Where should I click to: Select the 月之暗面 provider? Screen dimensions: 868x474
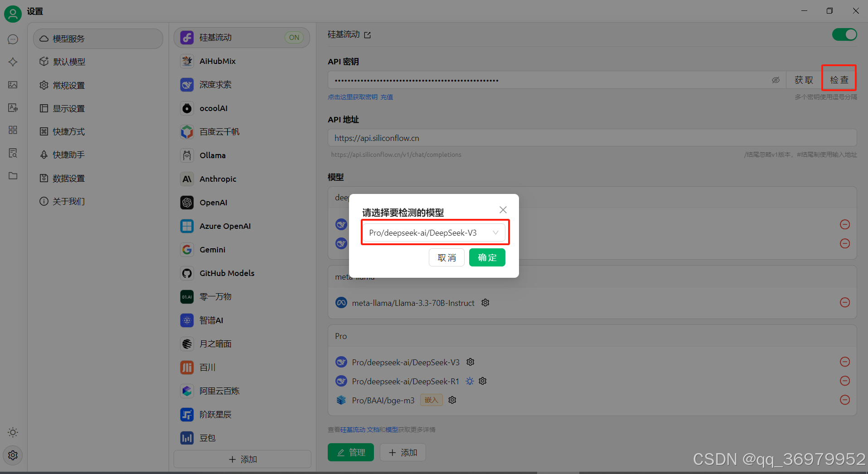coord(242,344)
